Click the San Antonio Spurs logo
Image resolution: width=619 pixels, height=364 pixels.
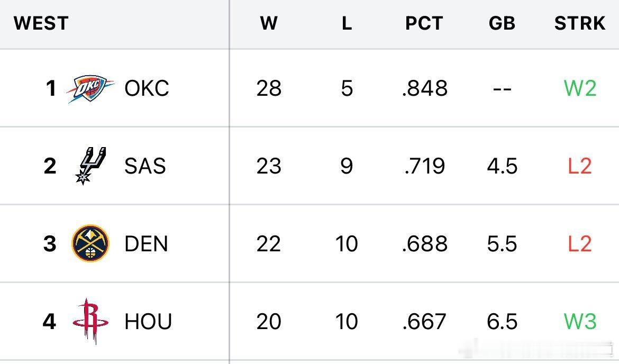[x=91, y=166]
